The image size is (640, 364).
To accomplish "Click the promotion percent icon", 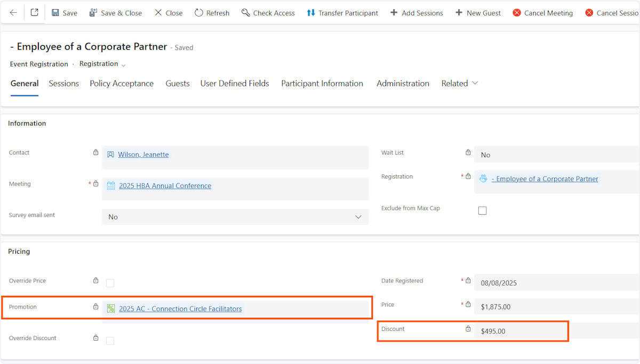I will (x=111, y=309).
